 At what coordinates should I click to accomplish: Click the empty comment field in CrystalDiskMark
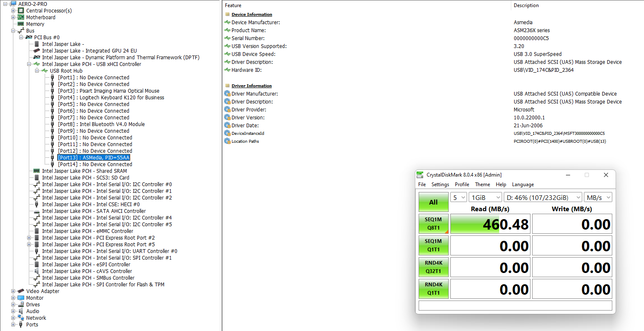[x=515, y=306]
